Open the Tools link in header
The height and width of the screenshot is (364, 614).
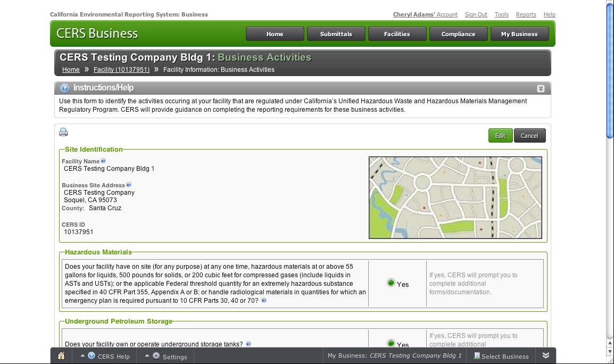(502, 14)
